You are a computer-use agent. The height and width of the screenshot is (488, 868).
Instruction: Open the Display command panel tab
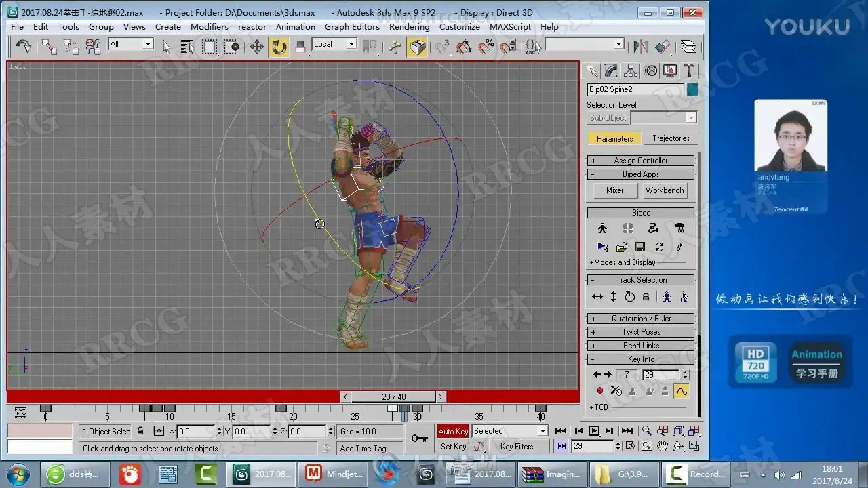tap(670, 70)
